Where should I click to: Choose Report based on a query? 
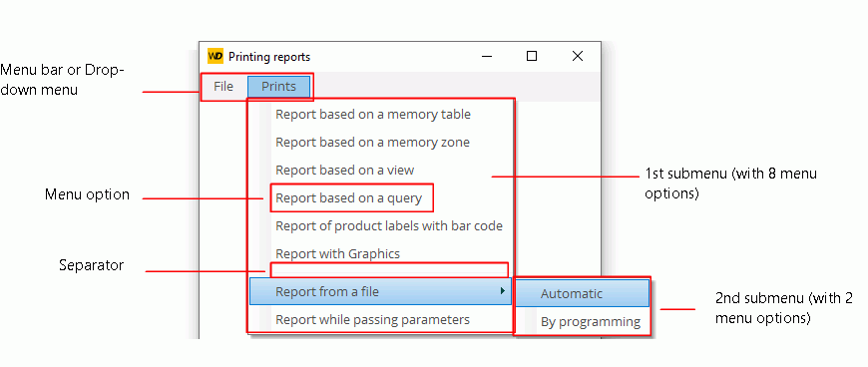coord(349,198)
